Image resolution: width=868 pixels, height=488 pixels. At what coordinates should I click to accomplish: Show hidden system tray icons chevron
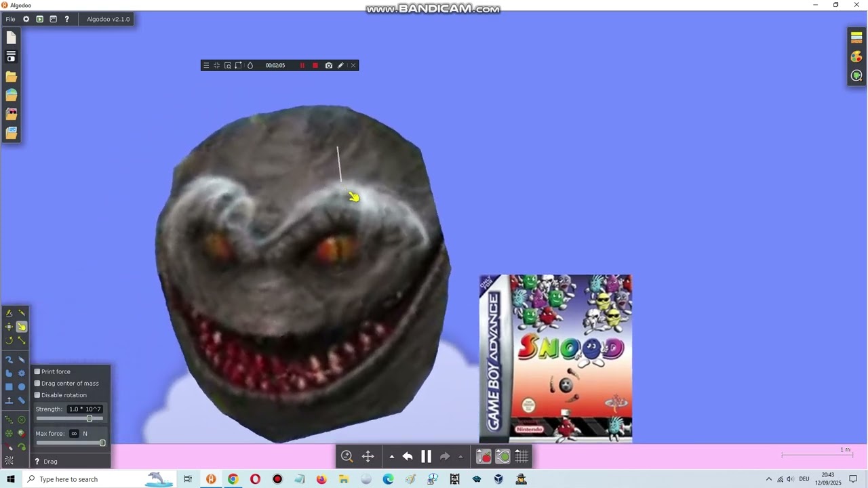[768, 479]
